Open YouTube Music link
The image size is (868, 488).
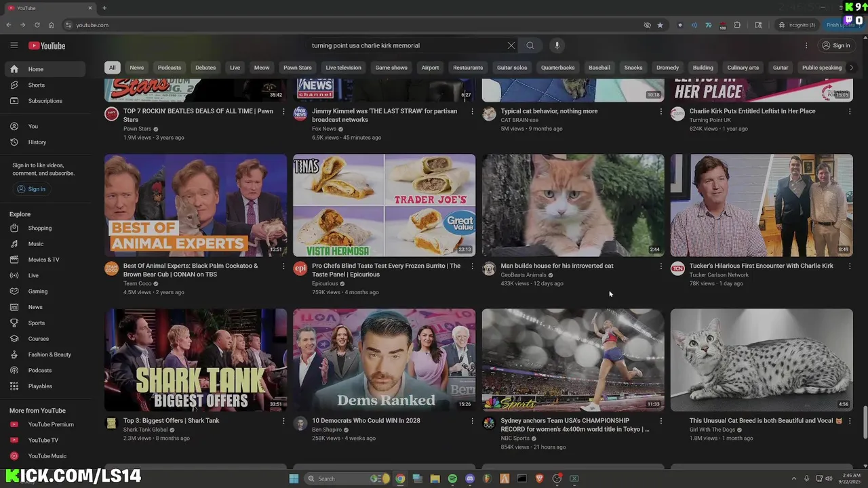[x=45, y=456]
